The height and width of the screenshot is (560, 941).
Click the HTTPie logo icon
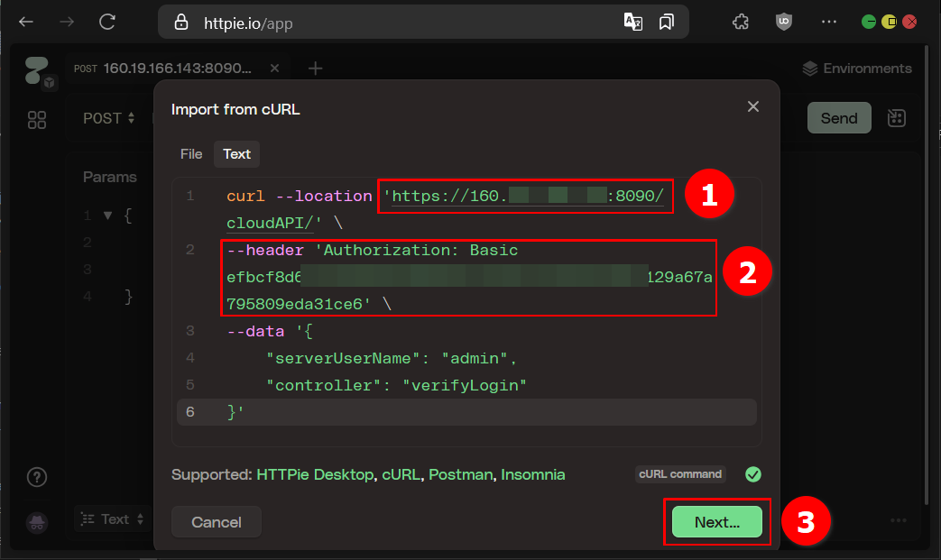coord(37,70)
